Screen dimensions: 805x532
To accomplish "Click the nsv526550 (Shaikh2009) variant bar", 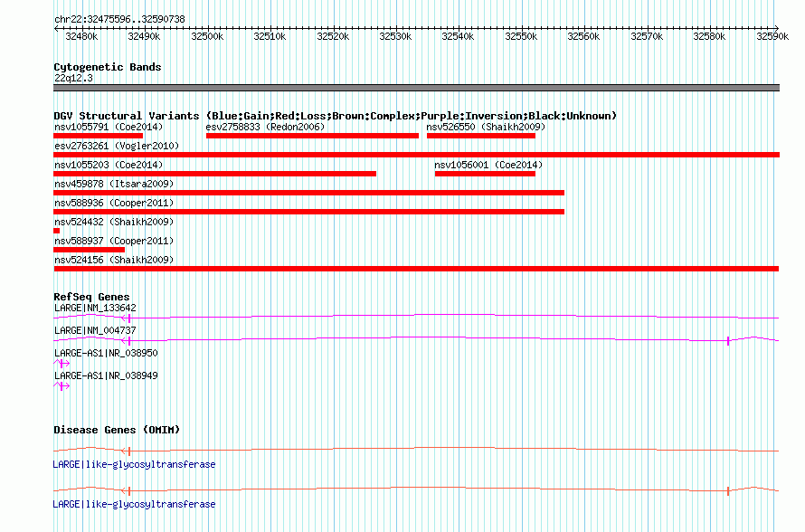I will coord(481,136).
